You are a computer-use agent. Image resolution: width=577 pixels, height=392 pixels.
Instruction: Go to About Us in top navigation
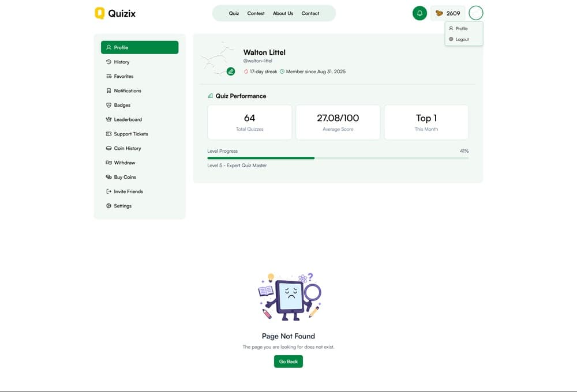(283, 13)
